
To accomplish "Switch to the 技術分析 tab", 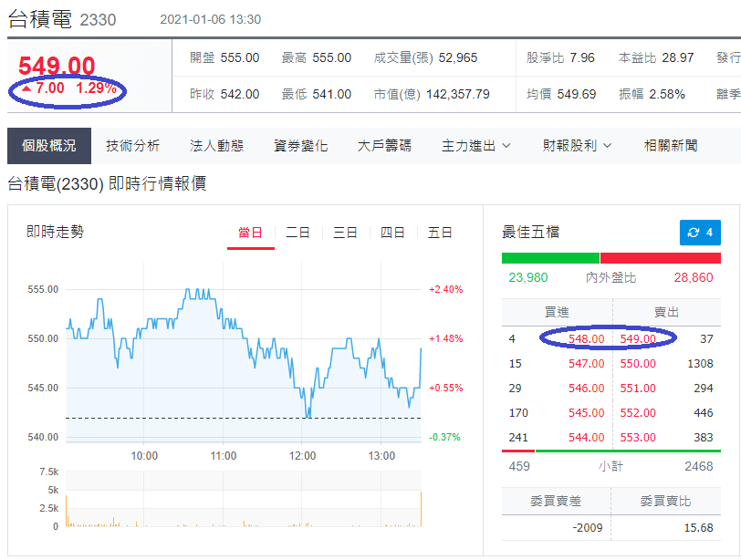I will 133,145.
